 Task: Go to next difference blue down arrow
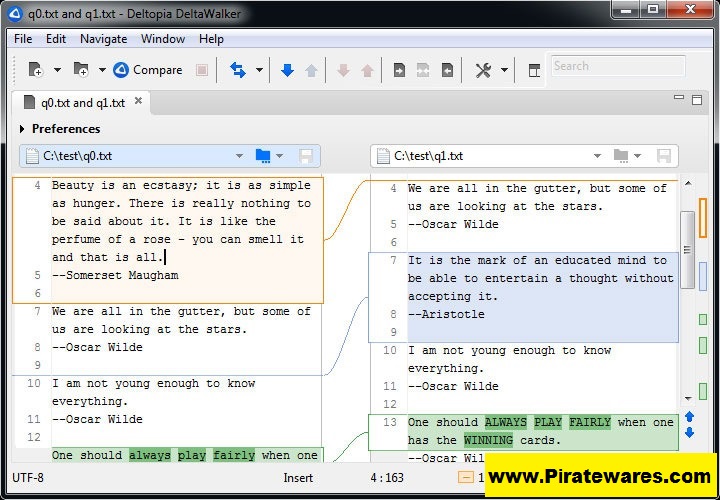tap(287, 70)
